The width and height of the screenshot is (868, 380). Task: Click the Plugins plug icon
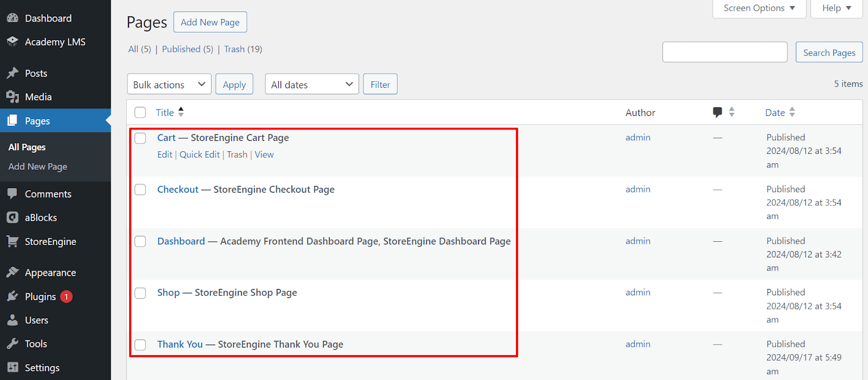pos(12,296)
